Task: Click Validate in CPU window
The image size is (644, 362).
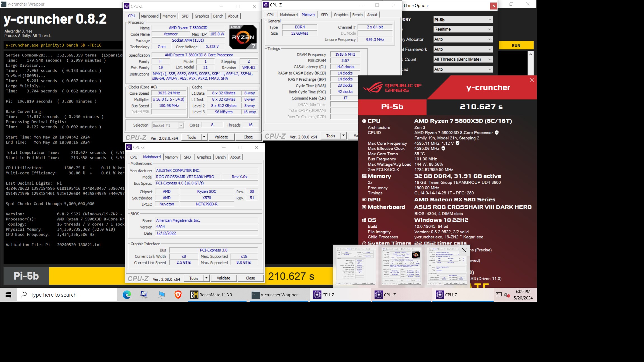Action: click(x=221, y=137)
